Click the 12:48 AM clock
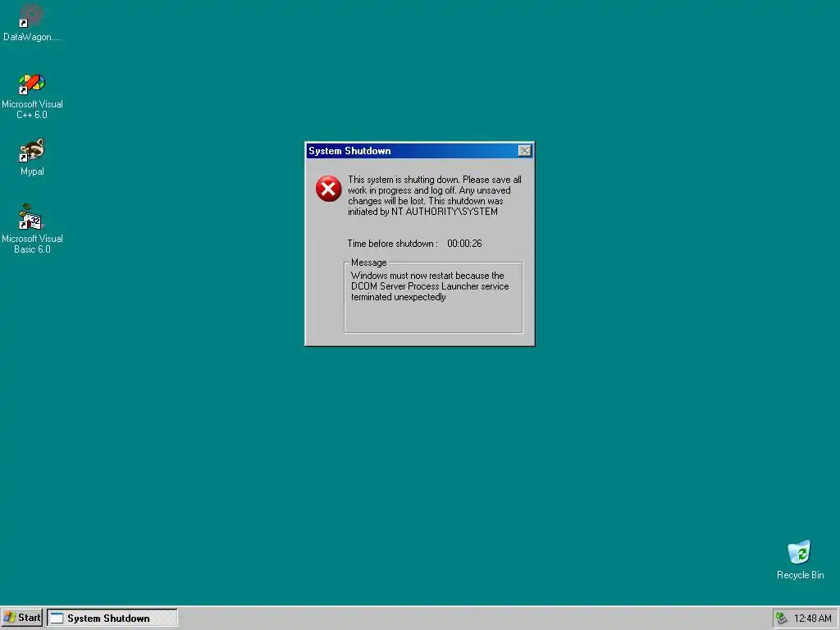 (812, 619)
